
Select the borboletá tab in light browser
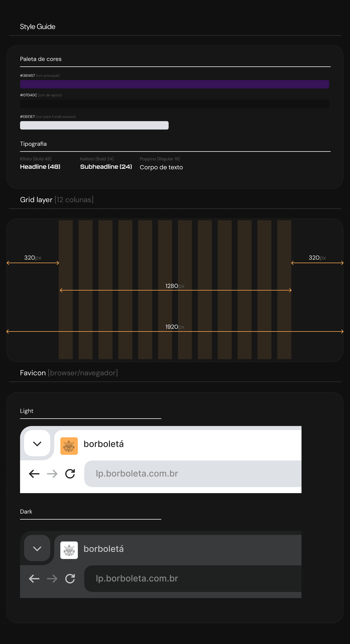coord(178,445)
